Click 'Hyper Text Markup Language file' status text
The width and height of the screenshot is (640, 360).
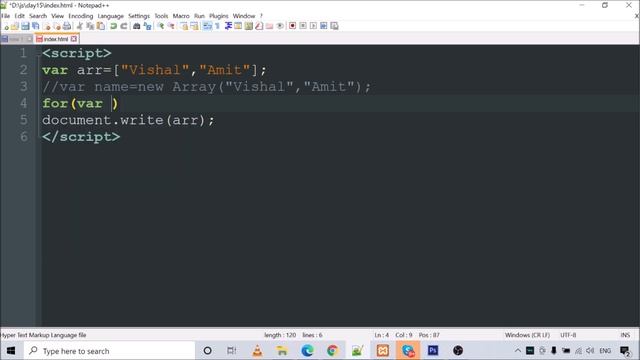click(x=43, y=335)
